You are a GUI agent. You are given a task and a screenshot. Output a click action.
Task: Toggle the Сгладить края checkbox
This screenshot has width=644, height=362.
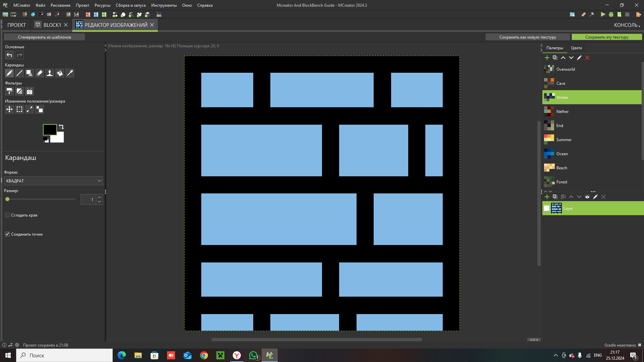click(7, 215)
